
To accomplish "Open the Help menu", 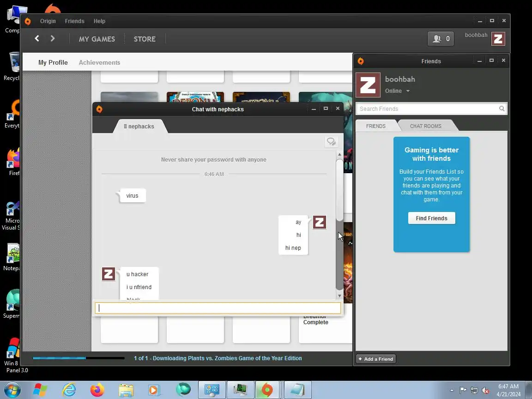I will 99,21.
